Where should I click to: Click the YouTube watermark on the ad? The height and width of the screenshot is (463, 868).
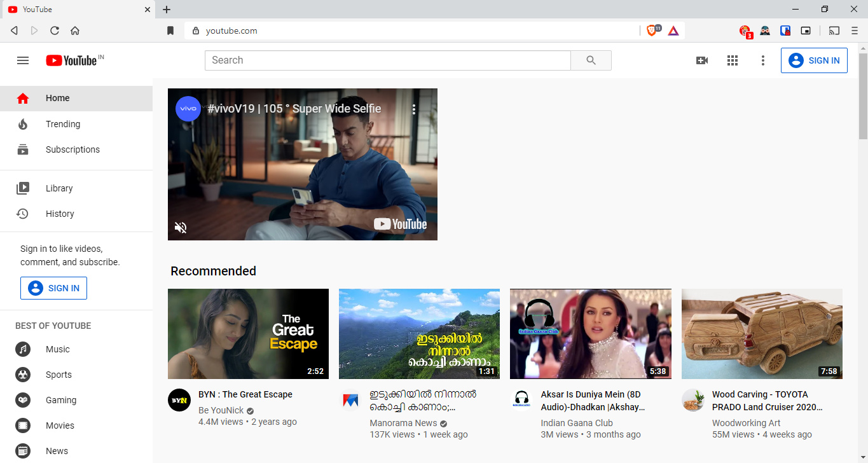(400, 224)
